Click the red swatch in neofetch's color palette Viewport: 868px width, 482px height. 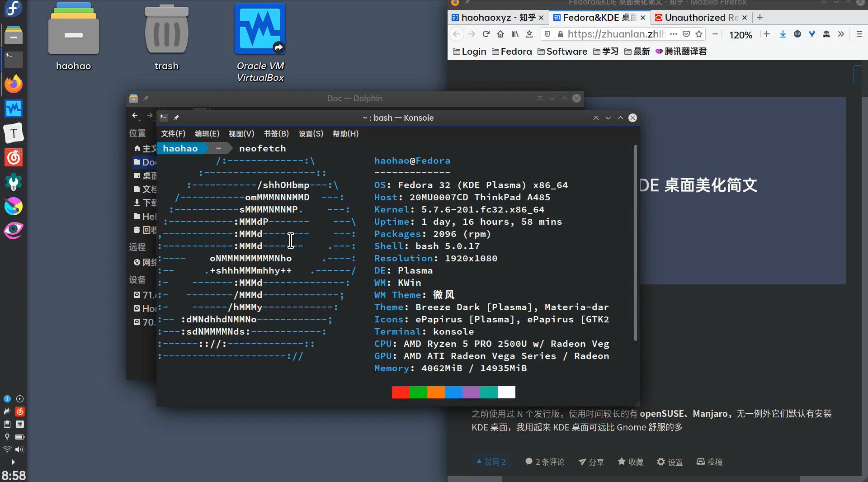[400, 392]
